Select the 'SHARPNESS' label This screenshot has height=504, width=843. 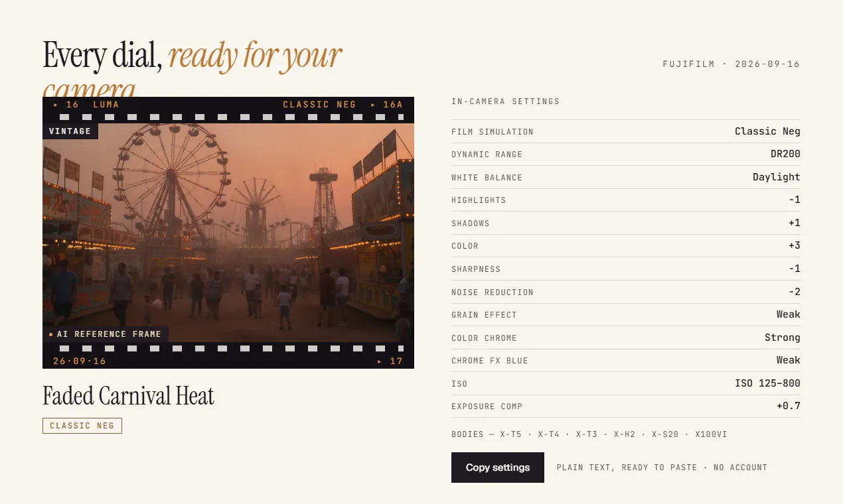(x=476, y=269)
